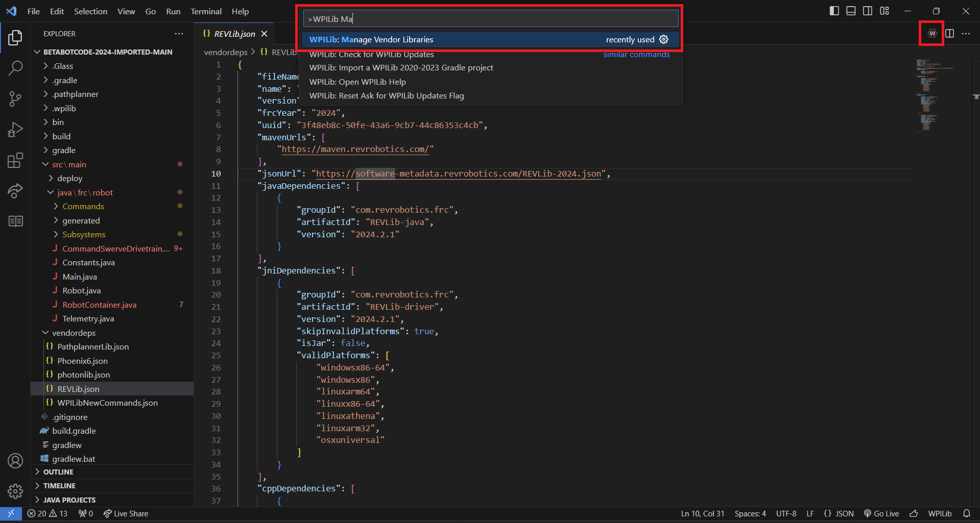
Task: Open the Manage gear in activity bar
Action: (x=15, y=491)
